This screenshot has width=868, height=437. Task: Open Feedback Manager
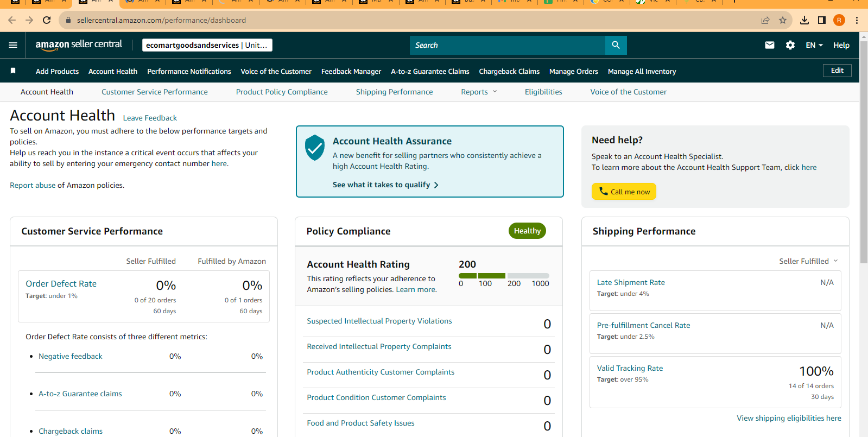point(351,71)
